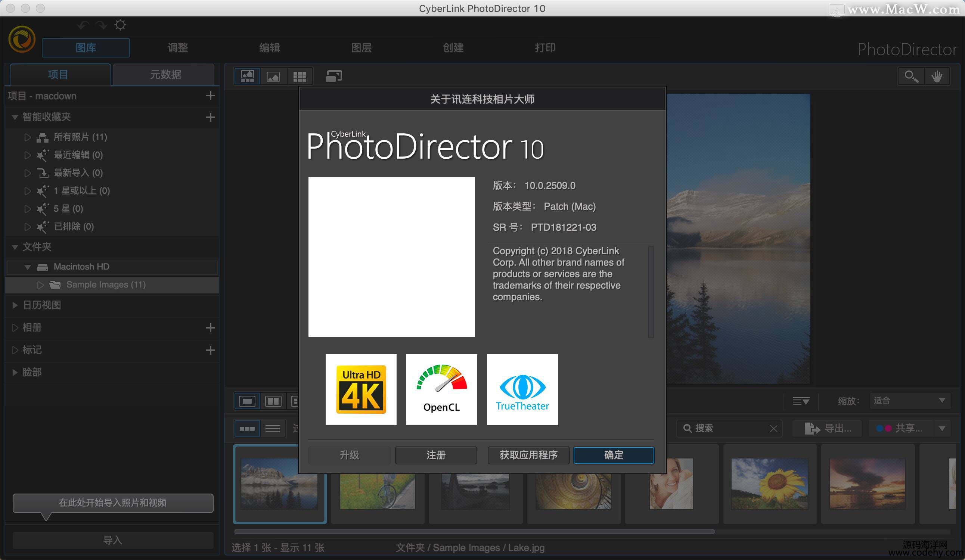Expand the Sample Images folder

40,285
